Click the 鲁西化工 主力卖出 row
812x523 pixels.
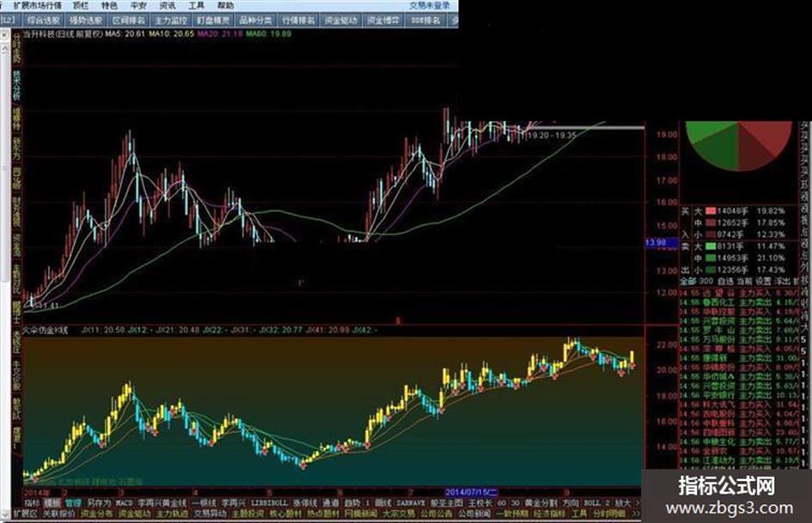click(738, 302)
